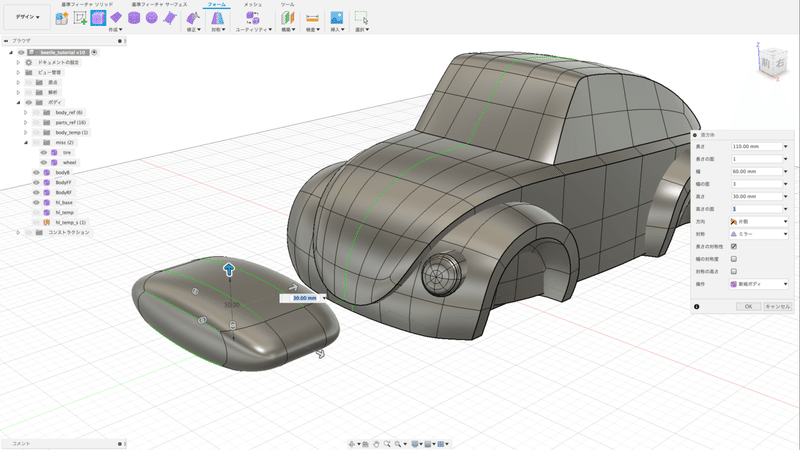Switch to the メッシュ tab
The image size is (800, 450).
pos(253,5)
